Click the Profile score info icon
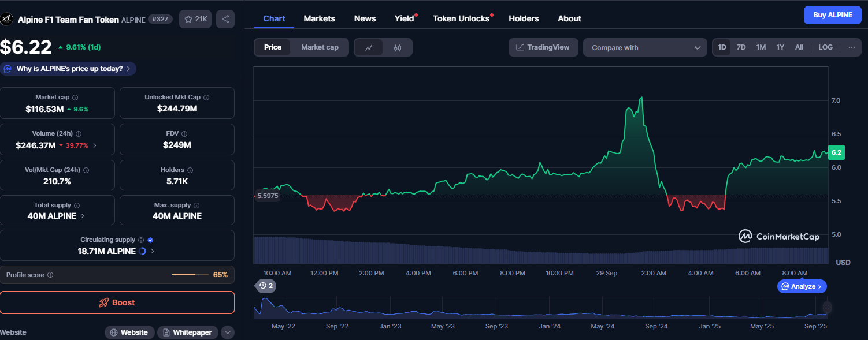Image resolution: width=868 pixels, height=340 pixels. coord(50,275)
